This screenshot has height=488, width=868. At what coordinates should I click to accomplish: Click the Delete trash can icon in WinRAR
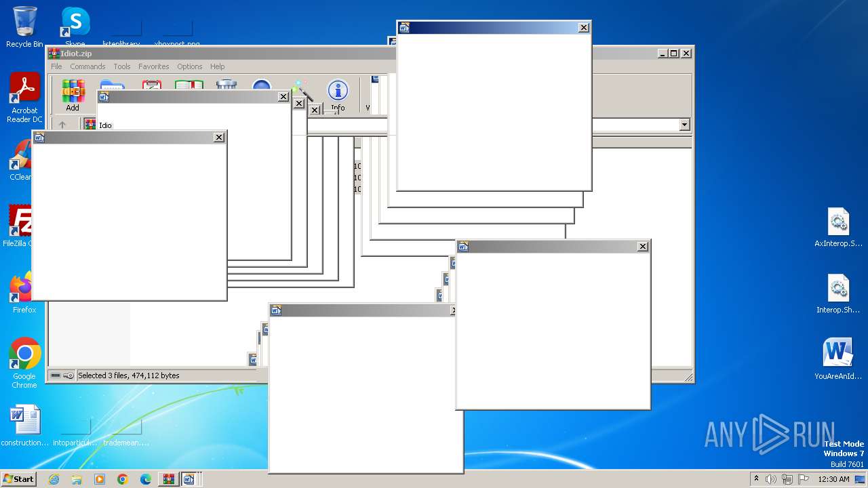(x=226, y=84)
